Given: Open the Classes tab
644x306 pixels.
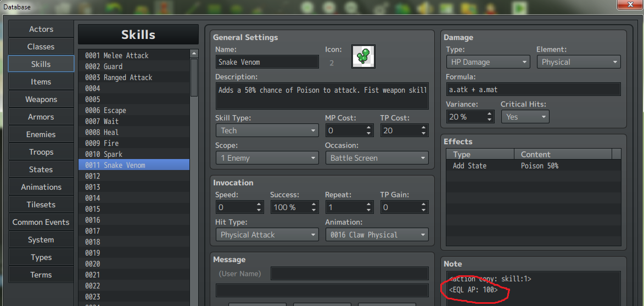Looking at the screenshot, I should 41,47.
